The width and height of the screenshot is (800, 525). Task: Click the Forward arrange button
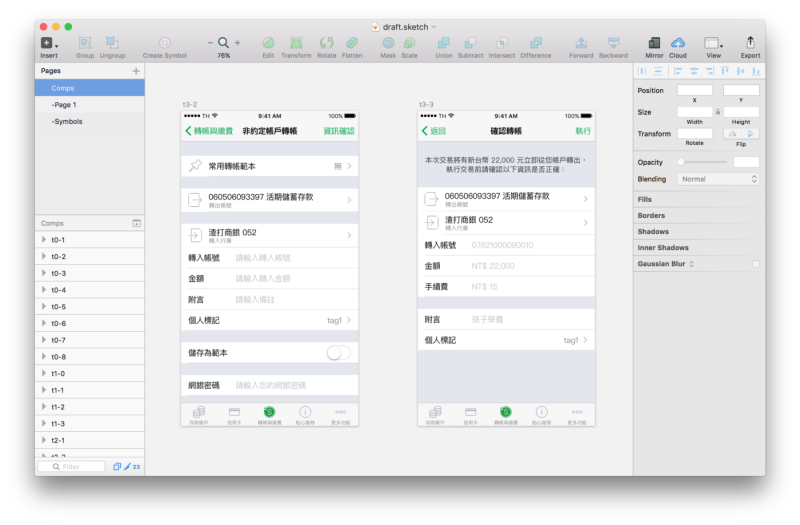coord(581,43)
